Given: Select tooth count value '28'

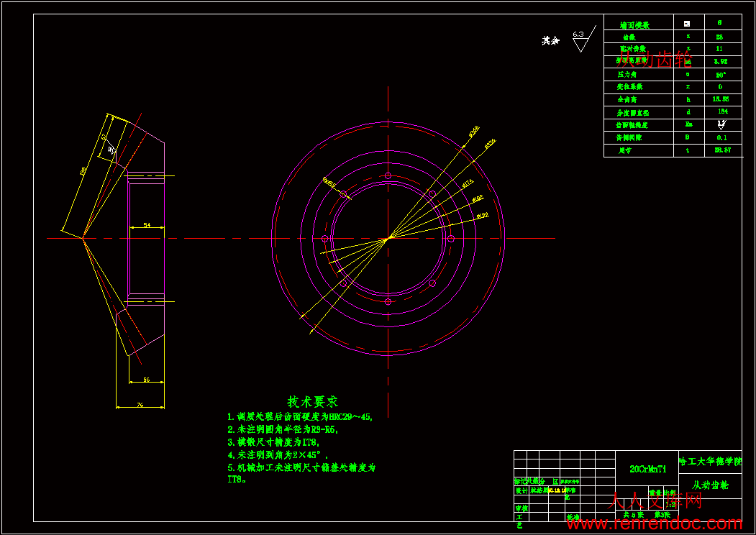Looking at the screenshot, I should pyautogui.click(x=719, y=37).
